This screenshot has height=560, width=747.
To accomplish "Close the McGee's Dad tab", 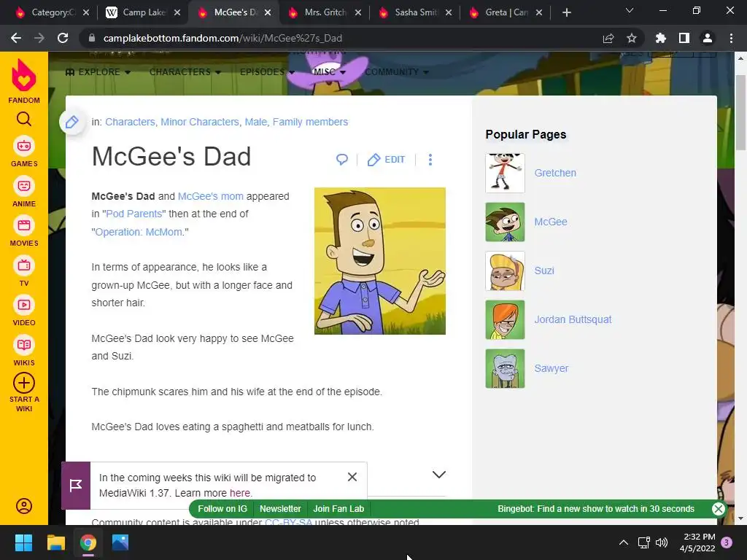I will tap(268, 12).
